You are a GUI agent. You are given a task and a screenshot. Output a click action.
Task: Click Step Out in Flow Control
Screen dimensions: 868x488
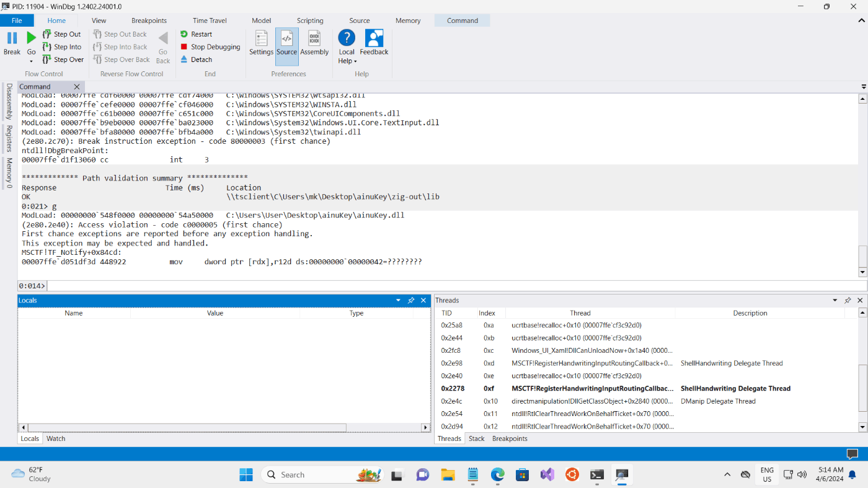click(x=61, y=34)
